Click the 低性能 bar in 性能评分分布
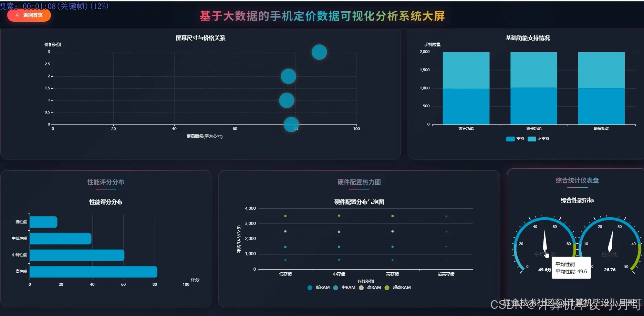This screenshot has width=644, height=316. tap(43, 222)
